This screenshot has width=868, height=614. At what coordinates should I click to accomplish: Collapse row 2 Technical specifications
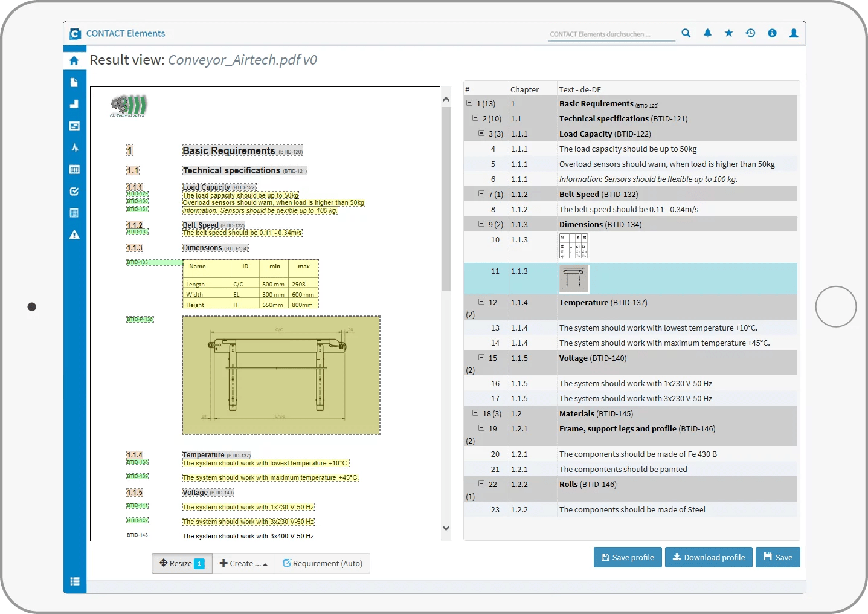(x=475, y=118)
